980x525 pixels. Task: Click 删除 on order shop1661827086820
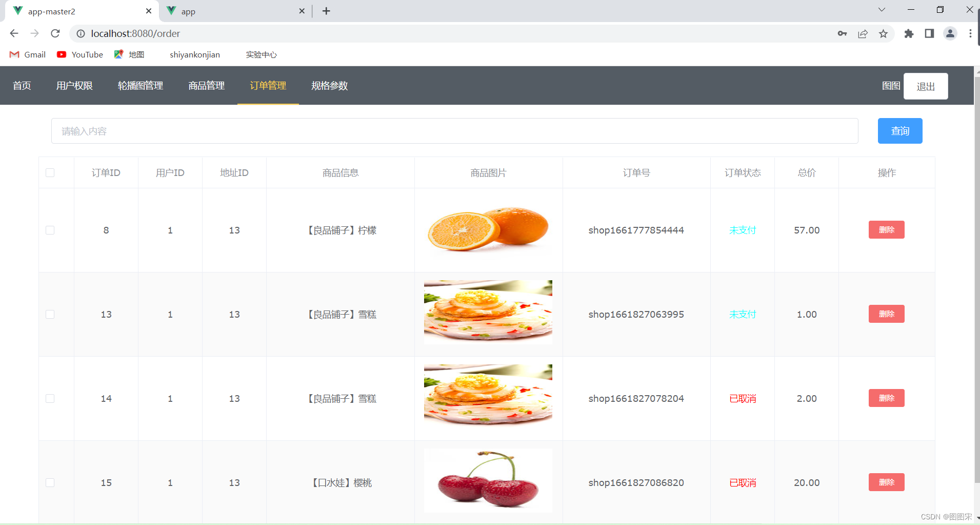click(886, 482)
